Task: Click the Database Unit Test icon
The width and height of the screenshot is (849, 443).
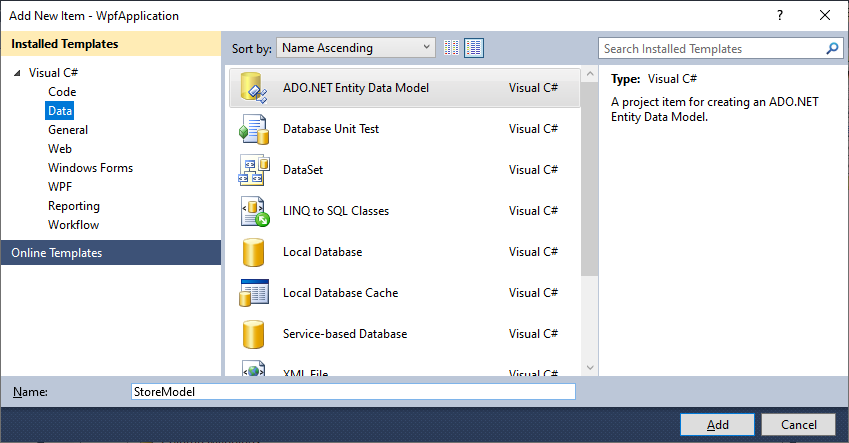Action: pyautogui.click(x=253, y=129)
